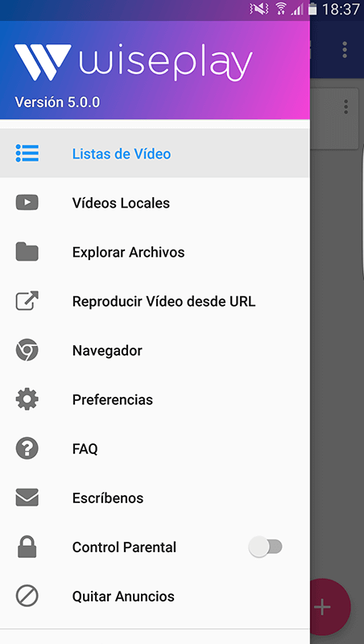Open the list card's three-dot menu
The height and width of the screenshot is (644, 364).
[346, 107]
